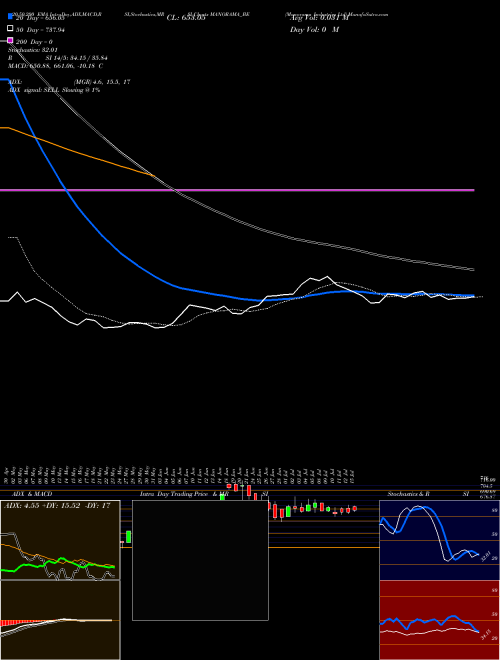Click the '32.01' stochastics end value
Screen dimensions: 500x660
pyautogui.click(x=485, y=556)
